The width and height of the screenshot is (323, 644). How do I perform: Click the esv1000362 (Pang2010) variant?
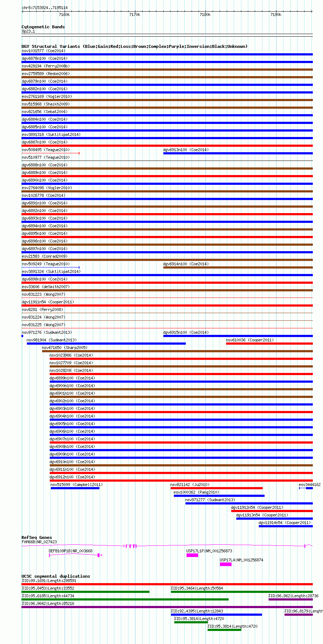tap(219, 496)
